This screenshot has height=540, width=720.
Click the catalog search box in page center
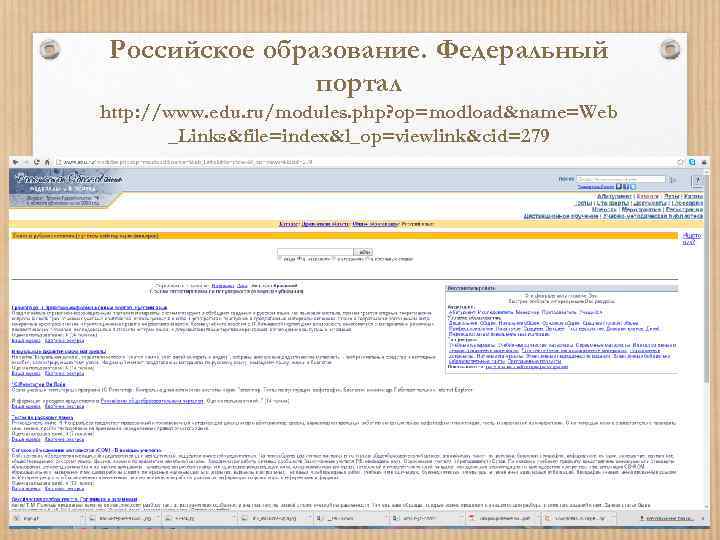[x=315, y=252]
